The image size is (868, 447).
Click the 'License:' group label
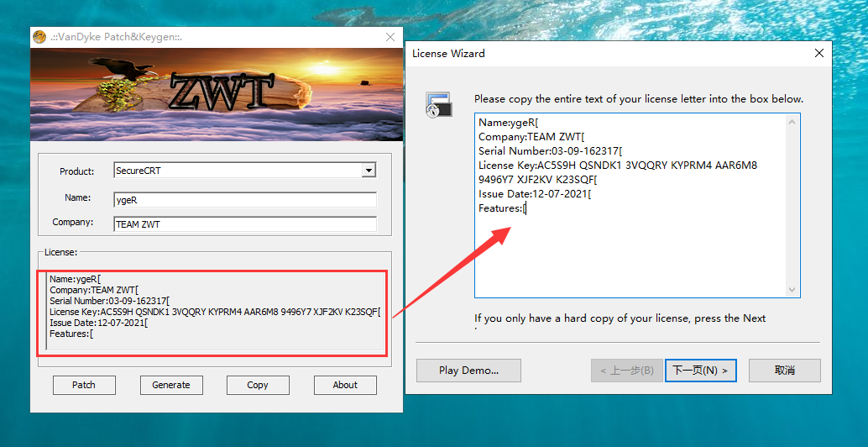(61, 252)
